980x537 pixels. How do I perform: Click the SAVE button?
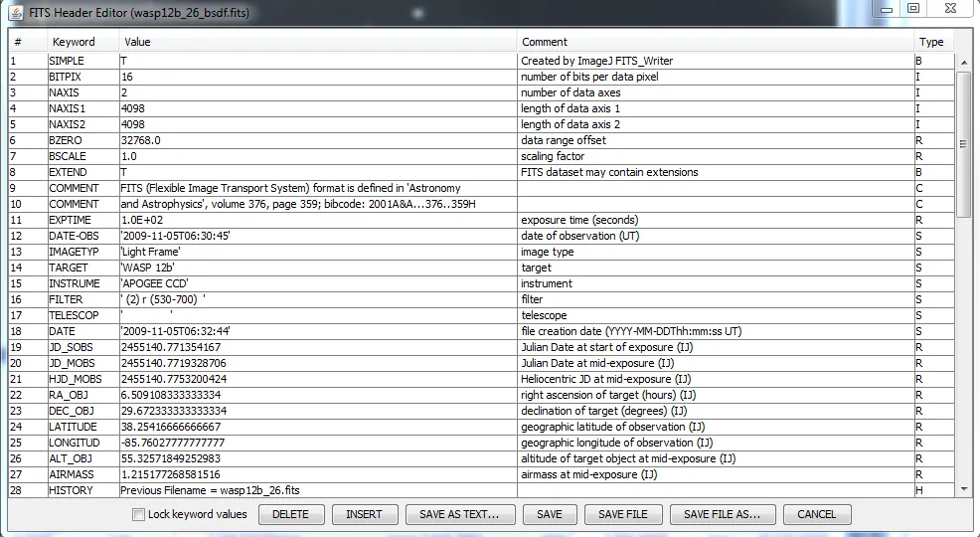pyautogui.click(x=550, y=514)
